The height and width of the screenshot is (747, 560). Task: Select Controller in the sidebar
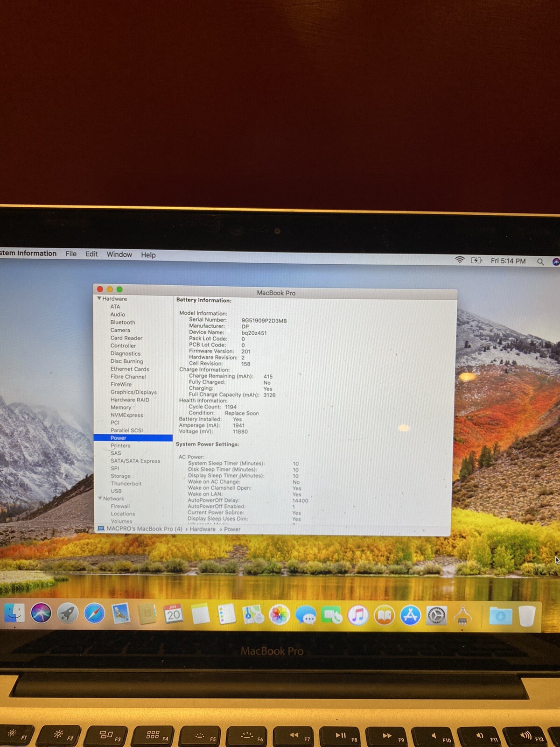pyautogui.click(x=123, y=346)
